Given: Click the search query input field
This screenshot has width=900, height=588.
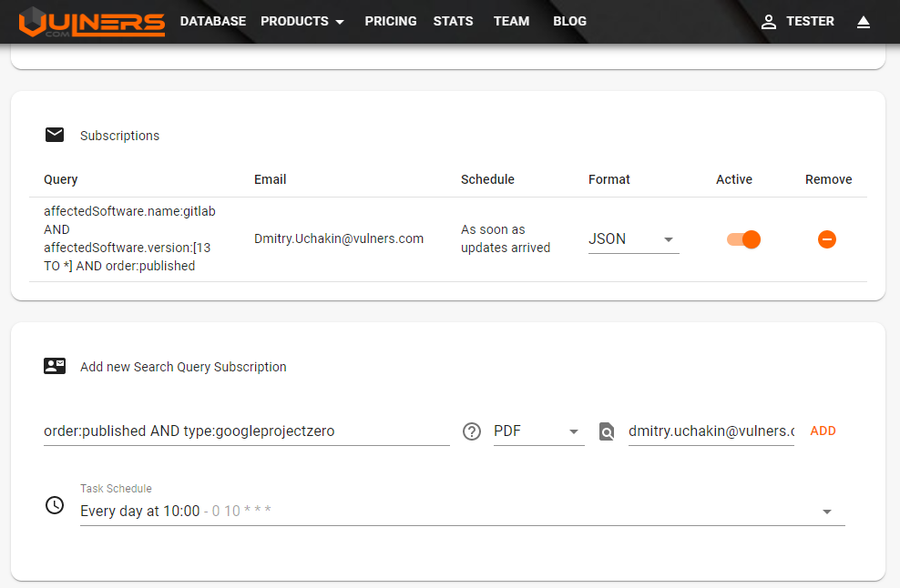Looking at the screenshot, I should coord(246,431).
